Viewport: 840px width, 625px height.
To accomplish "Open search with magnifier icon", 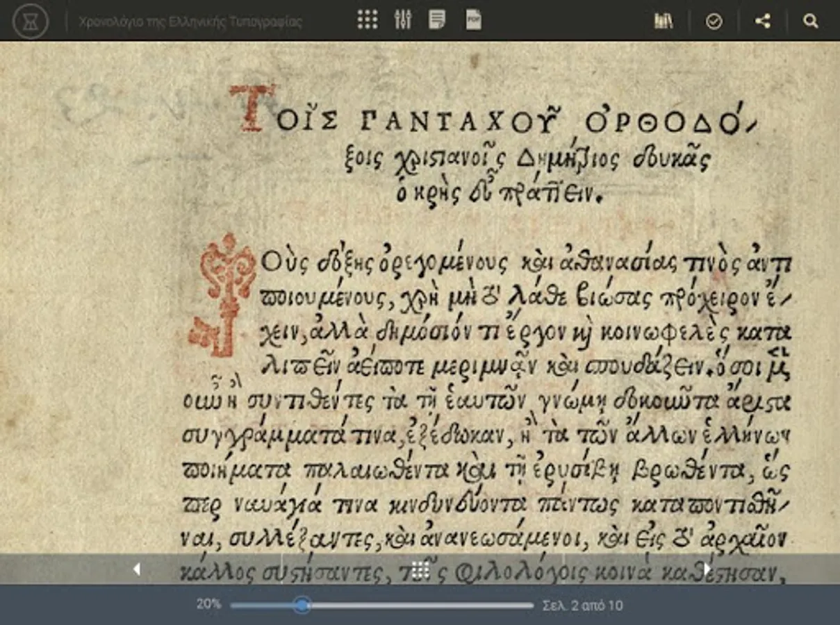I will click(x=811, y=21).
